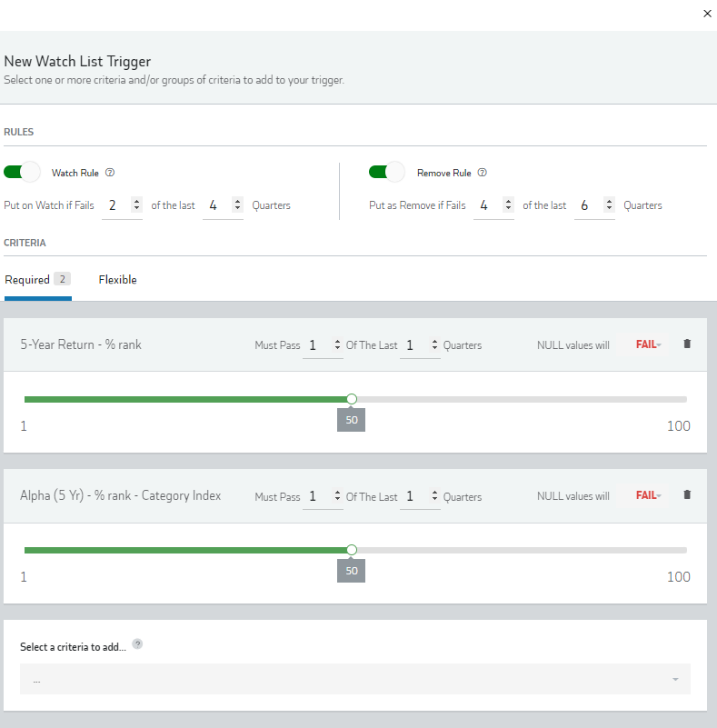Click the Put on Watch if Fails stepper
717x728 pixels.
(x=122, y=205)
